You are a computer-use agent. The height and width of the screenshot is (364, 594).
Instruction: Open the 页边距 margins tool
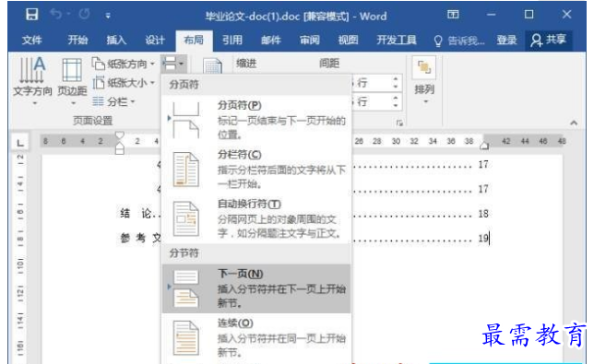[72, 80]
